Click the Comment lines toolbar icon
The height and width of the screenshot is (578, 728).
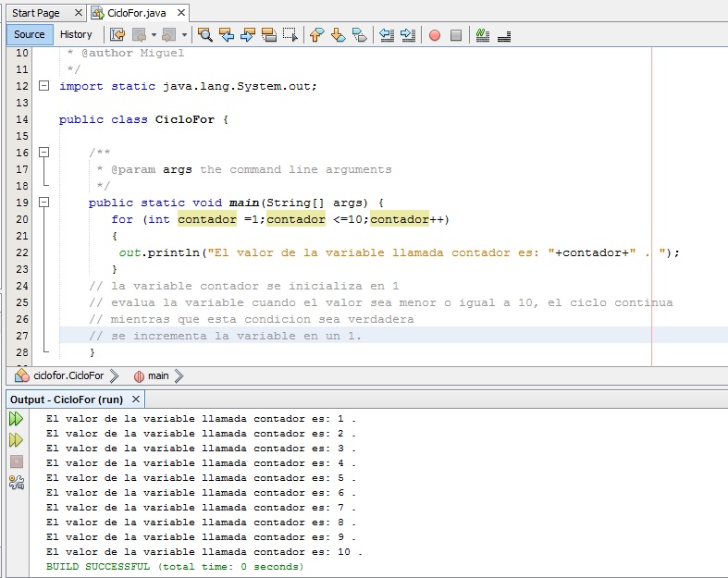click(x=482, y=35)
